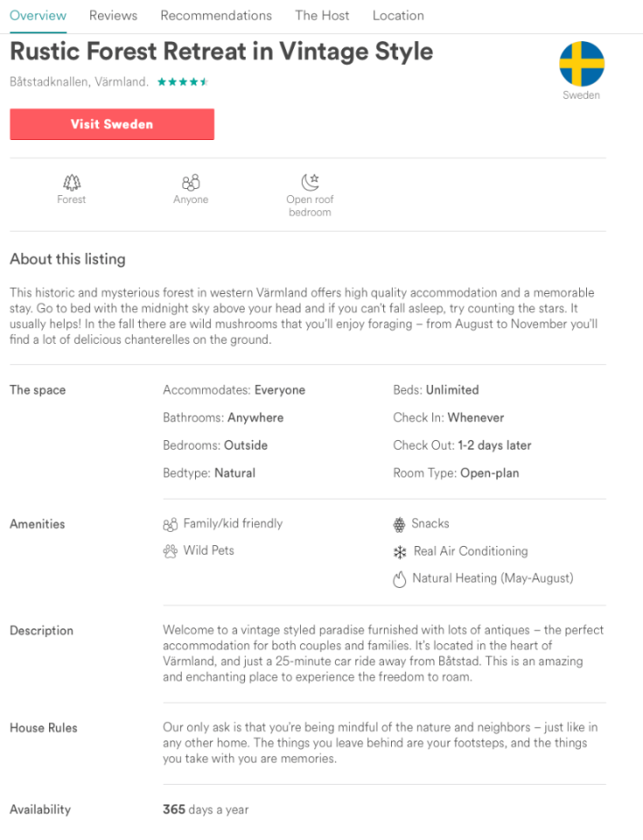643x840 pixels.
Task: Click the Wild Pets paw icon
Action: (x=171, y=551)
